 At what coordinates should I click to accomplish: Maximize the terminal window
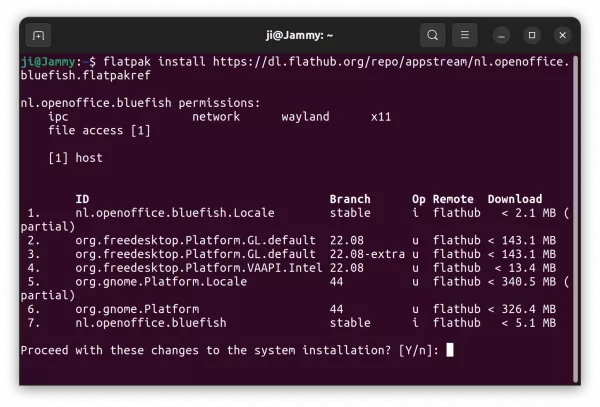532,35
